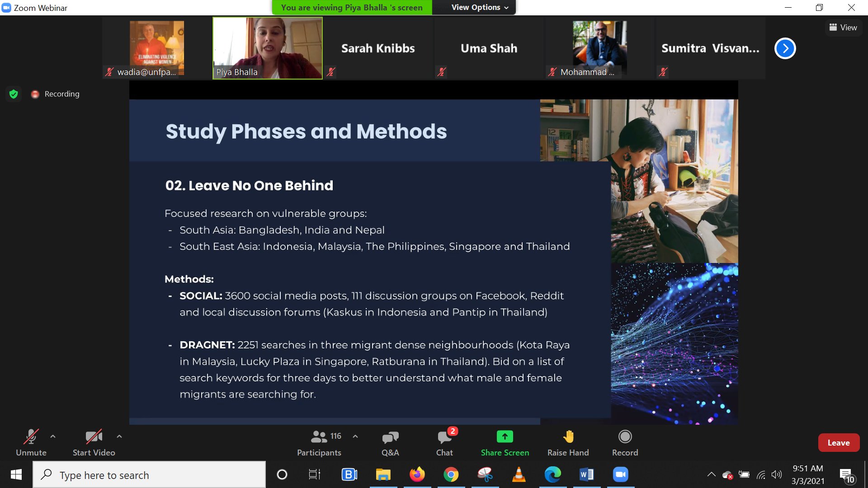This screenshot has width=868, height=488.
Task: Show next participants with blue arrow
Action: coord(785,48)
